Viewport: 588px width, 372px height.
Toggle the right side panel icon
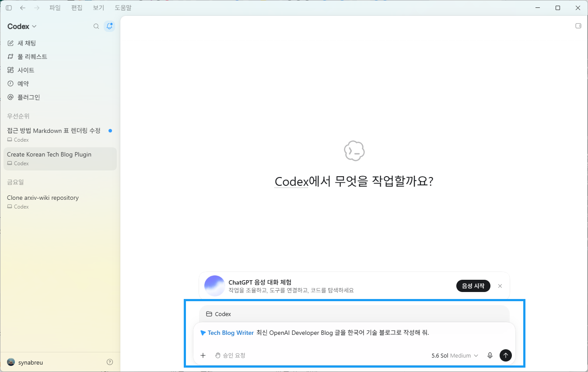click(x=578, y=26)
